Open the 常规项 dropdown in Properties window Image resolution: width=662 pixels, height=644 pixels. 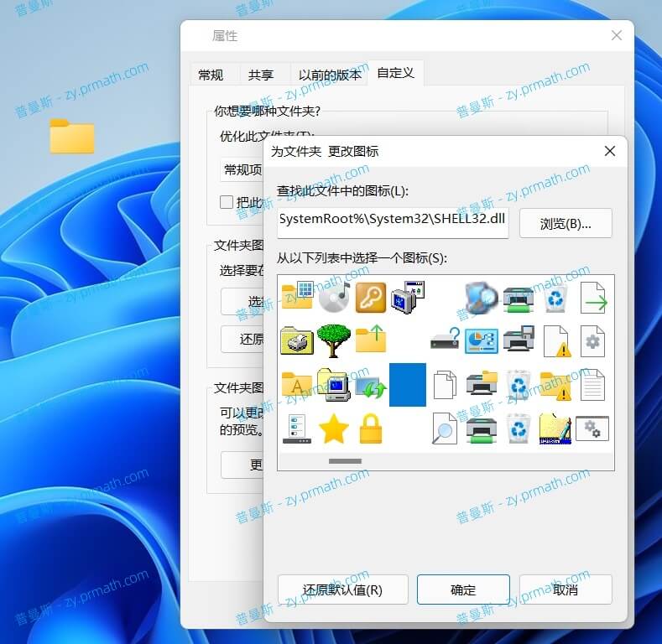[242, 169]
